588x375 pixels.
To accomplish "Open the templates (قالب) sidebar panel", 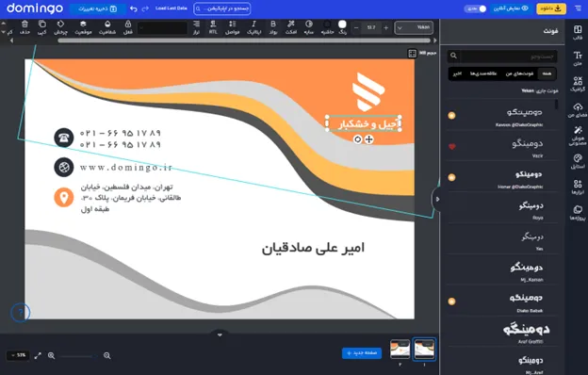I will 578,32.
